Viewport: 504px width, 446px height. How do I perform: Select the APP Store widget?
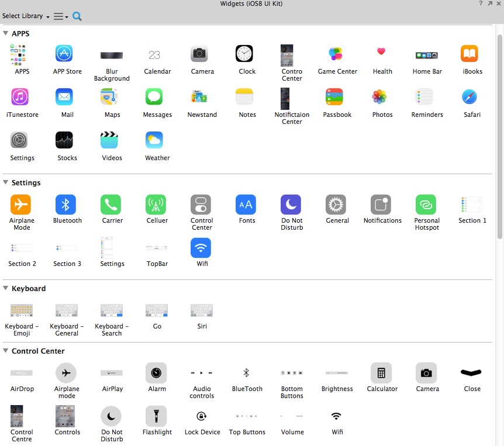64,53
